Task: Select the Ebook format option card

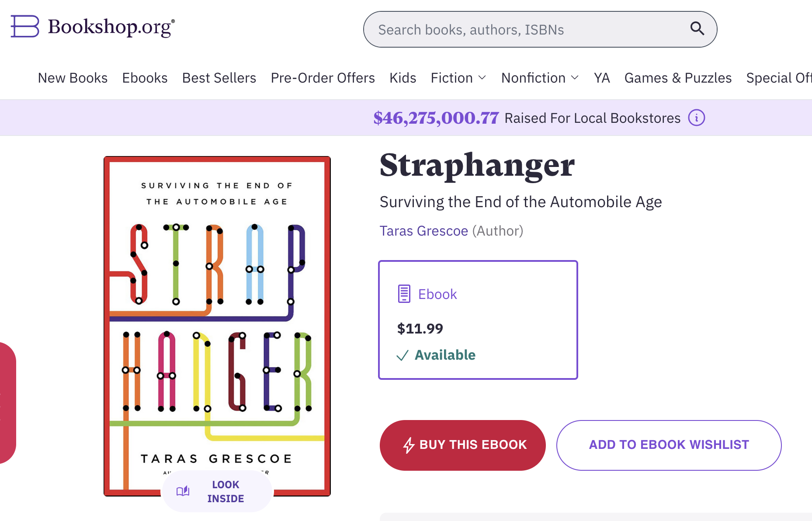Action: 478,320
